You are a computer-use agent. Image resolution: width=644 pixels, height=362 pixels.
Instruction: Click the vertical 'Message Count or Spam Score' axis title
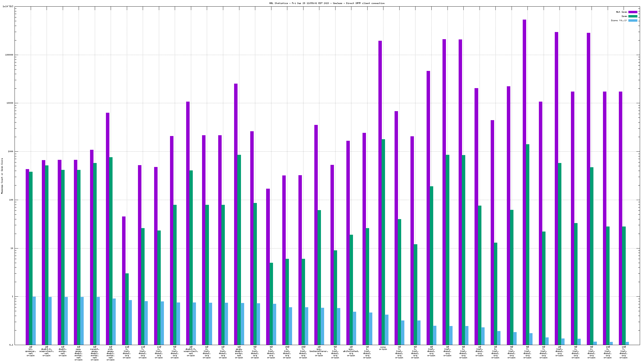tap(2, 176)
